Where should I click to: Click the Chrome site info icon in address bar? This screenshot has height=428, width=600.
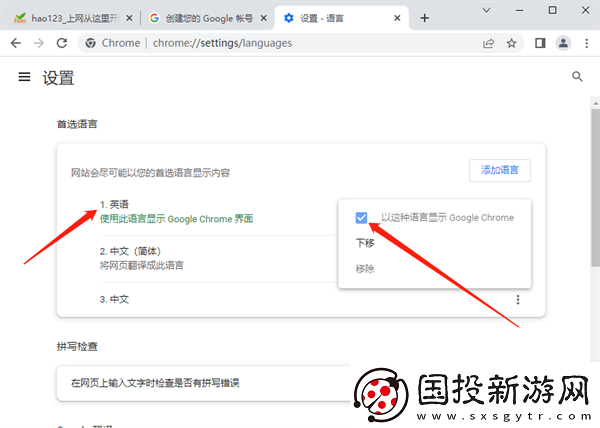coord(90,43)
